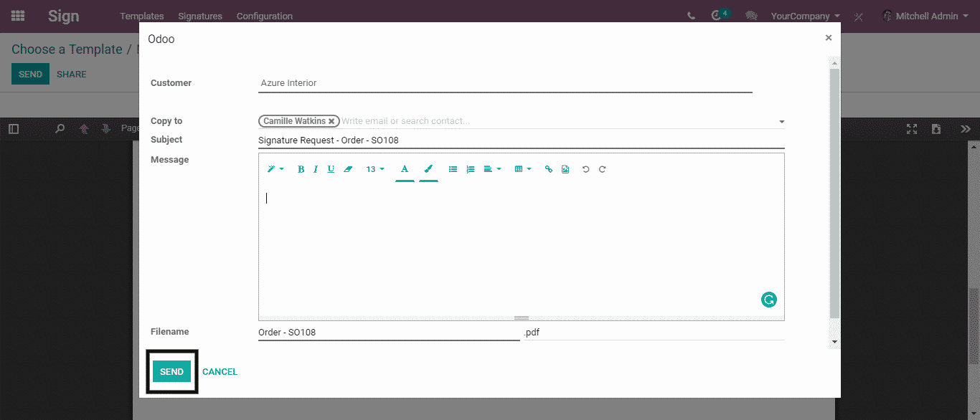Toggle bold formatting in message editor
This screenshot has width=980, height=420.
coord(301,170)
